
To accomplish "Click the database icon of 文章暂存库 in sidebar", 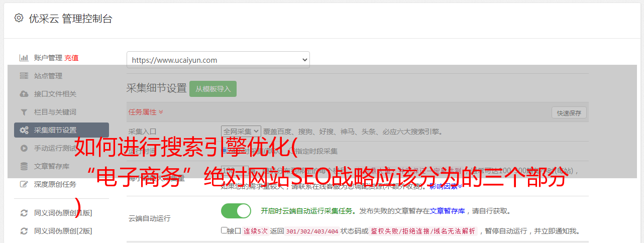I will pos(24,166).
